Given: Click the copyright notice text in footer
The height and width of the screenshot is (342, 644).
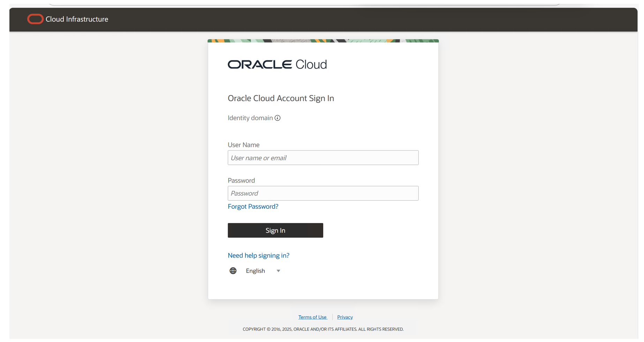Looking at the screenshot, I should [323, 329].
